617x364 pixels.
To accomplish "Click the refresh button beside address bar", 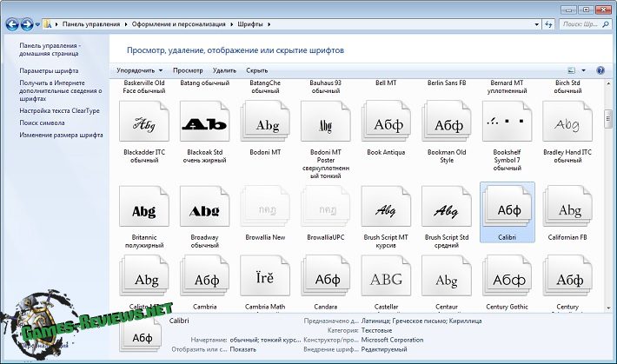I will pos(548,24).
